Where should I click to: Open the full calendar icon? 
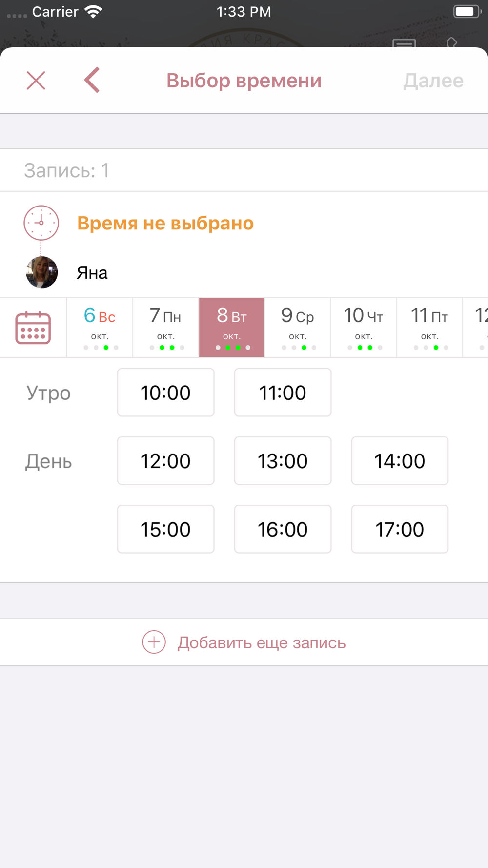pos(33,328)
